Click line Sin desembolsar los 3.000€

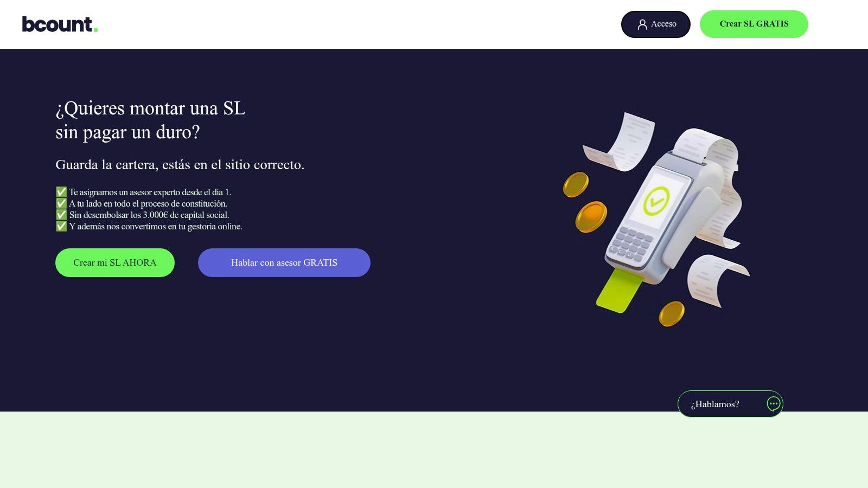(142, 215)
